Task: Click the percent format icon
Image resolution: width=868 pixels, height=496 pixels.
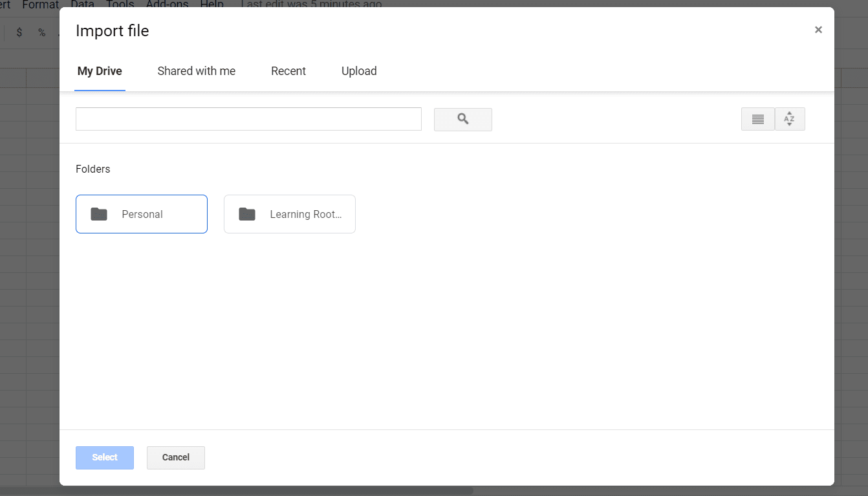Action: [41, 32]
